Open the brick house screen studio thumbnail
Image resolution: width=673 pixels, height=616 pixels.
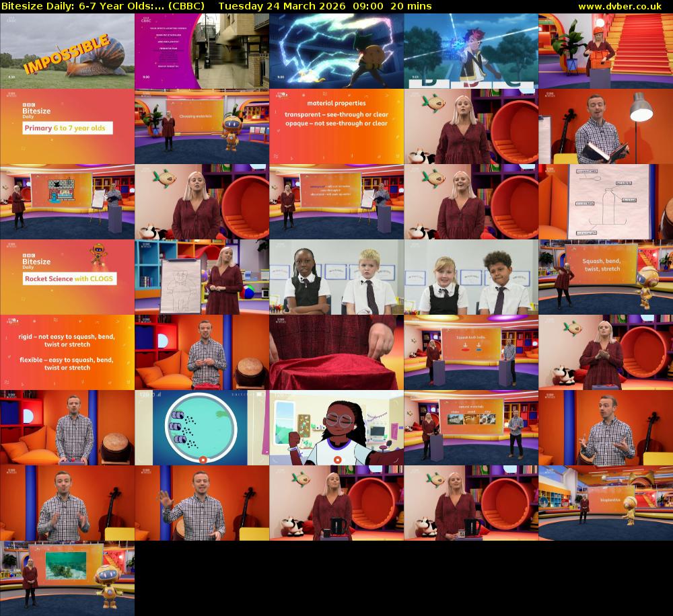point(67,202)
